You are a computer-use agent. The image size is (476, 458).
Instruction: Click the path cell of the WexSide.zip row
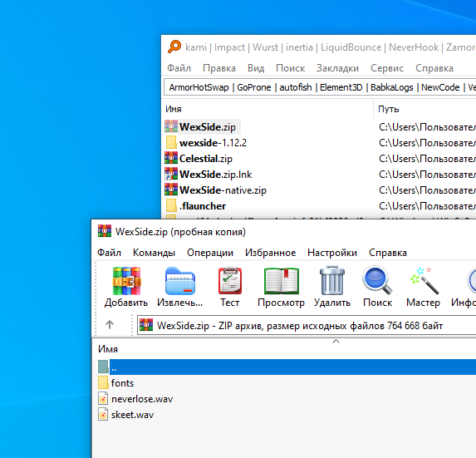click(x=427, y=127)
